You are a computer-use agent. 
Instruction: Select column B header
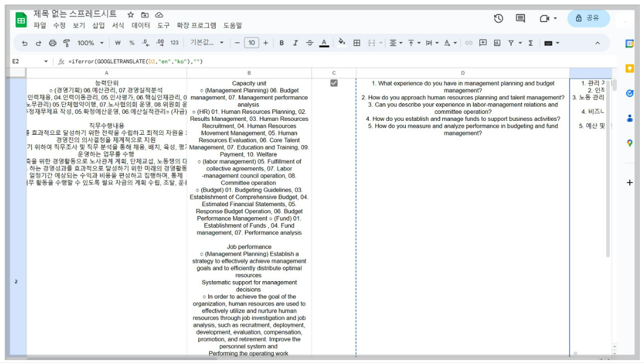[x=249, y=73]
